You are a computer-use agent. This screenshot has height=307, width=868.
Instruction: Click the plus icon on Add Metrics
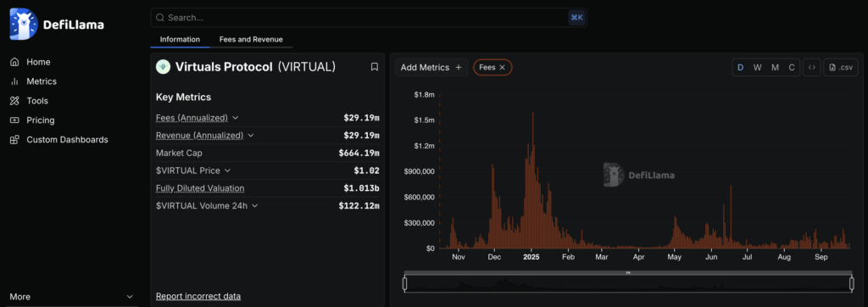[458, 68]
